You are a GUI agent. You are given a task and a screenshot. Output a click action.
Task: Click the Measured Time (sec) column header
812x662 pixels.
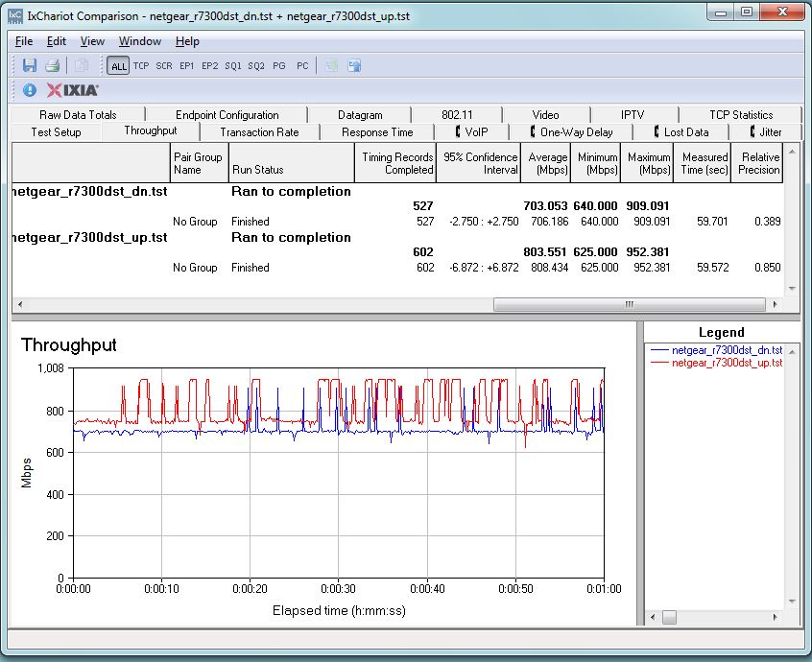(703, 163)
